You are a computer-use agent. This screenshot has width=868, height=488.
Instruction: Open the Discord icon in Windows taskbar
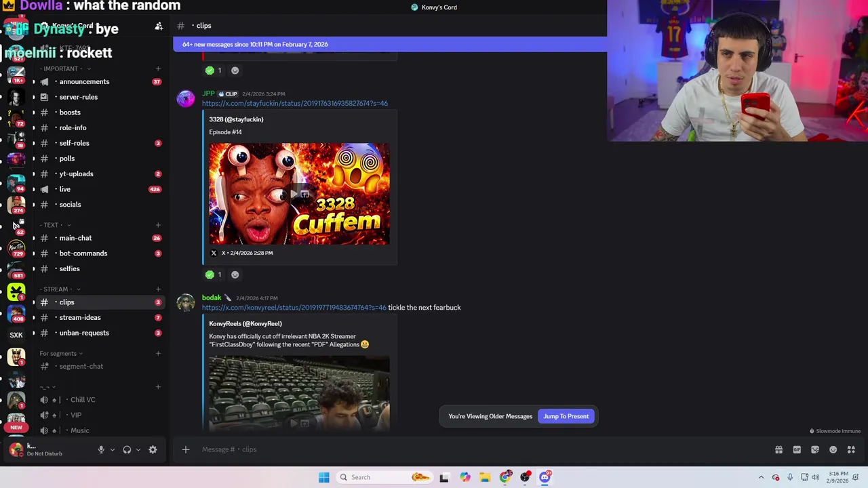[545, 477]
